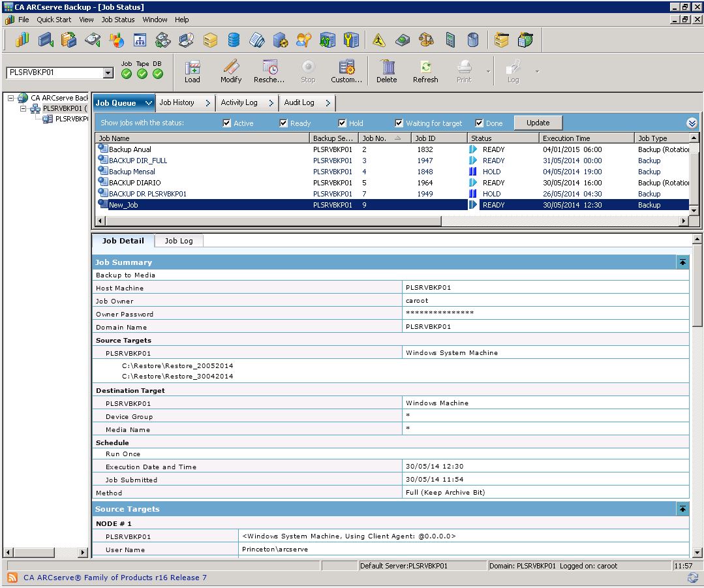Click the calculator icon in top toolbar
Viewport: 704px width, 588px height.
coord(450,40)
